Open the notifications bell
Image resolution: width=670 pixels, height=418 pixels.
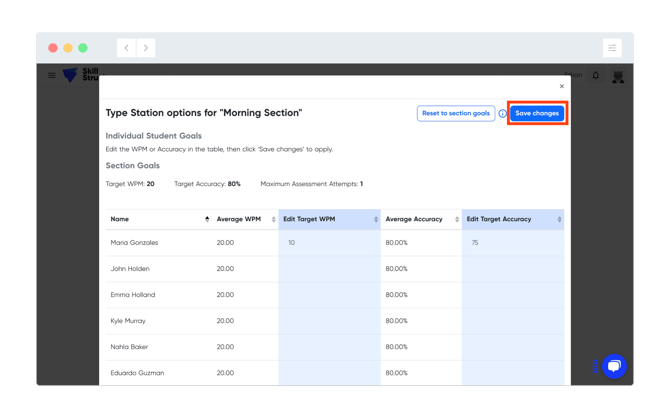click(596, 75)
